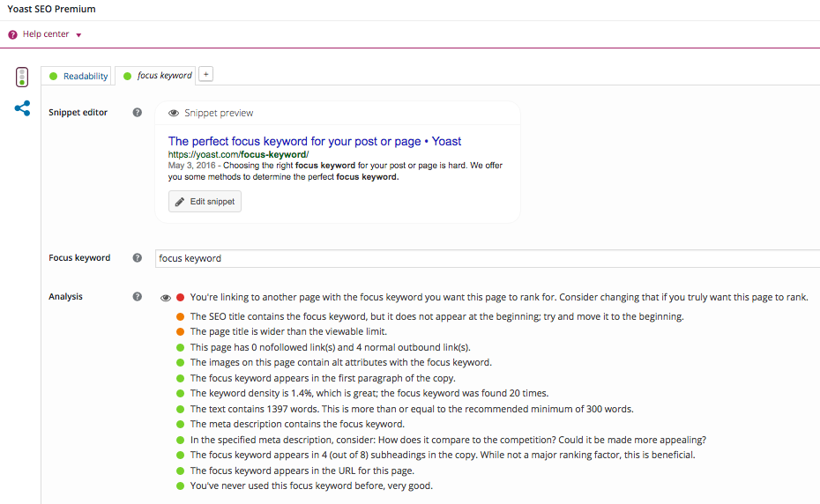This screenshot has height=504, width=820.
Task: Open the social share icon tab
Action: click(23, 108)
